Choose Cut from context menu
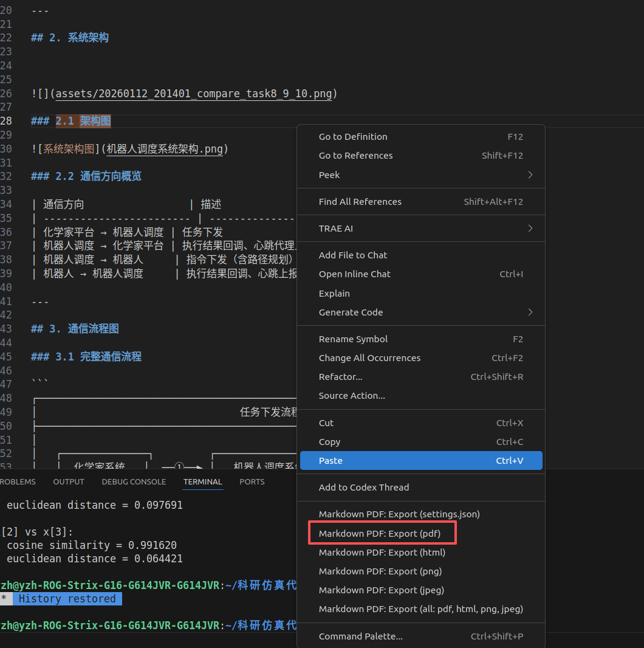The height and width of the screenshot is (648, 644). (x=421, y=423)
